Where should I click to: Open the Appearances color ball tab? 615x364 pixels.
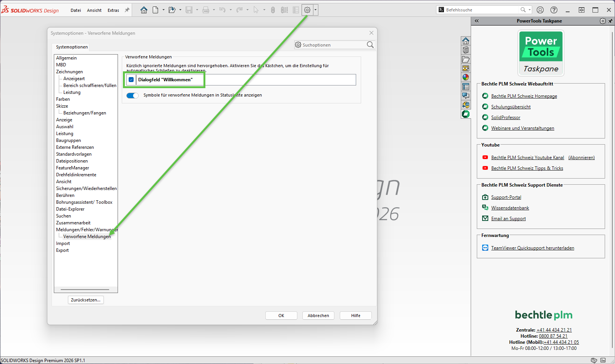(x=466, y=77)
